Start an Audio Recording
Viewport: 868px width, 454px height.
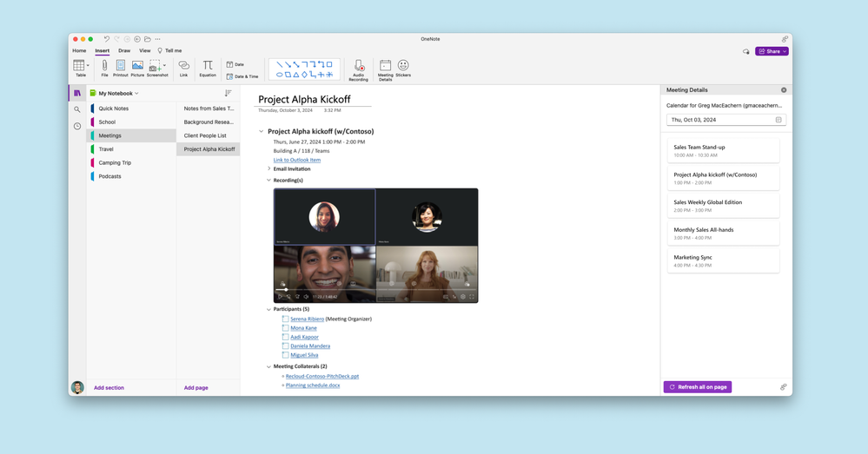click(x=358, y=70)
